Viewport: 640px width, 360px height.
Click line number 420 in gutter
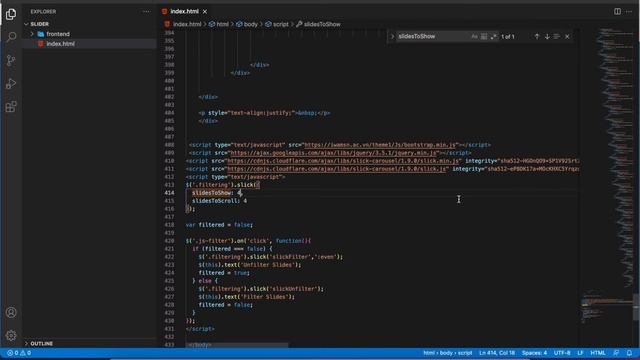[x=169, y=241]
